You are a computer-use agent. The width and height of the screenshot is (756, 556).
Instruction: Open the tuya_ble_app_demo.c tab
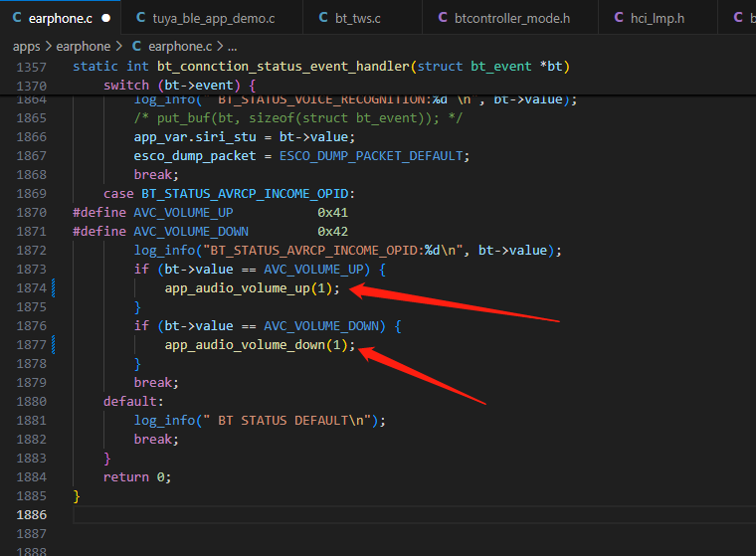pos(213,18)
